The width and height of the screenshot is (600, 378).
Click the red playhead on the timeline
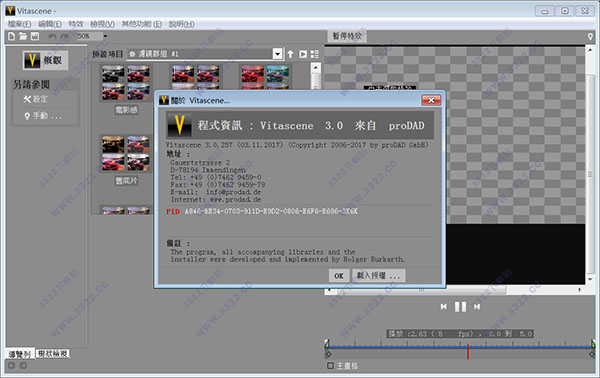click(x=468, y=352)
